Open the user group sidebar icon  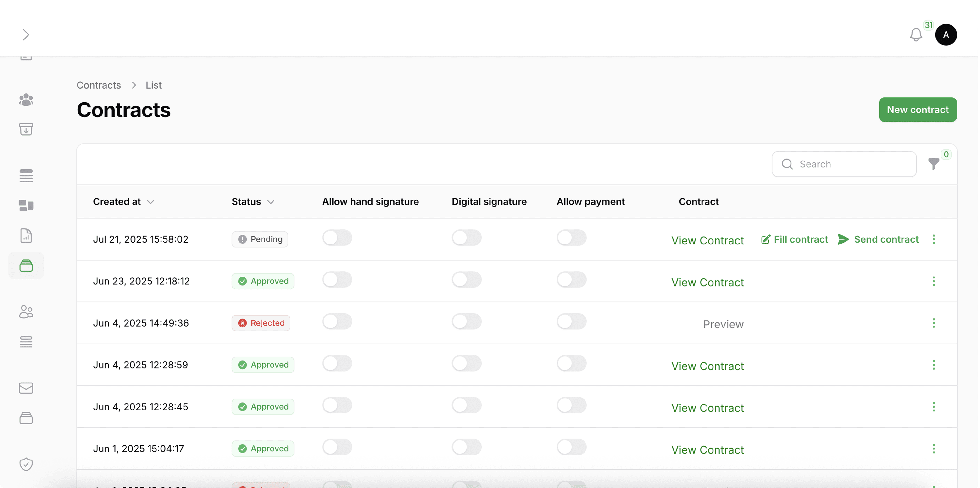coord(26,100)
